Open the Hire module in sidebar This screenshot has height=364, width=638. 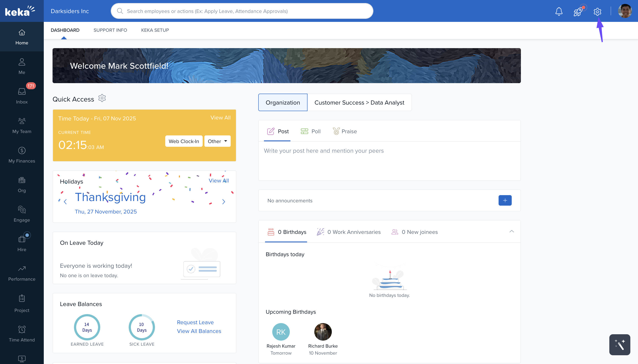pyautogui.click(x=22, y=243)
